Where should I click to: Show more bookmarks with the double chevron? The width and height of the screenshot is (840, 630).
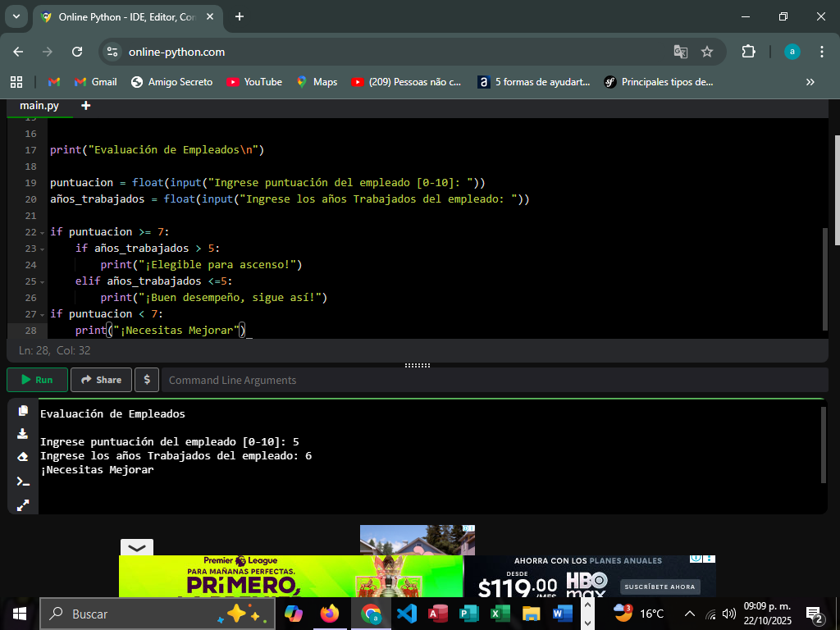click(810, 82)
